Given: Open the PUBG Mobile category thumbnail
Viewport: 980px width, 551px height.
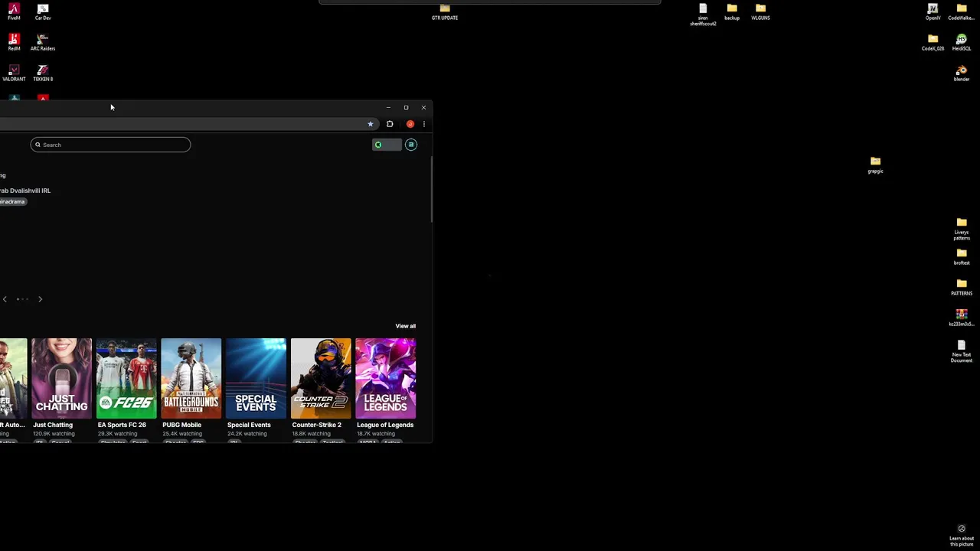Looking at the screenshot, I should 191,378.
